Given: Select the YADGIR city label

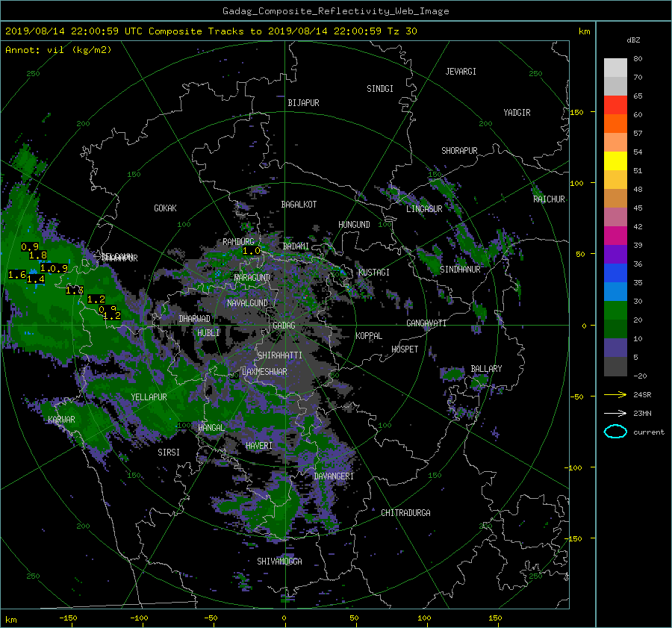Looking at the screenshot, I should pos(517,113).
